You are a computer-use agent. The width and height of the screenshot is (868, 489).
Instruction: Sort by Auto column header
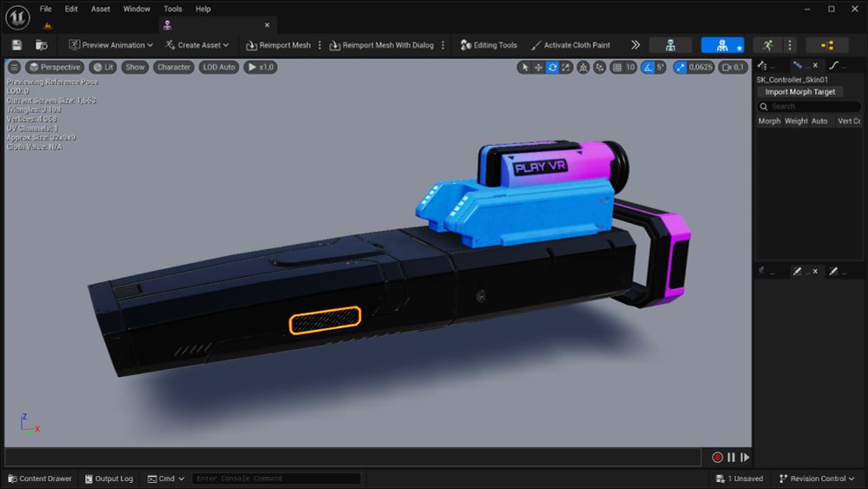point(819,121)
